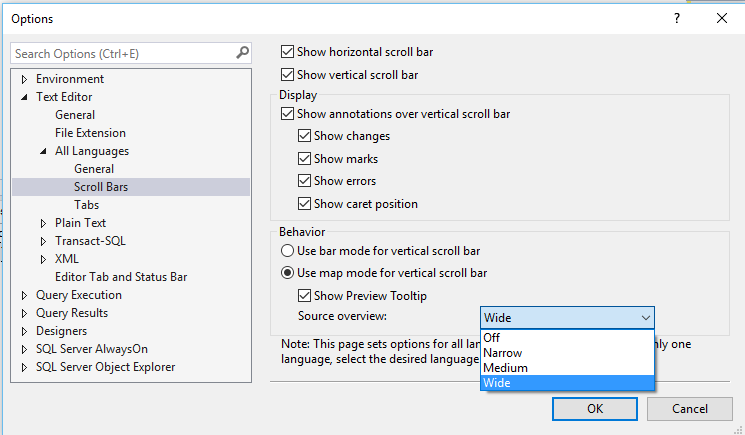Image resolution: width=745 pixels, height=435 pixels.
Task: Toggle the Show Preview Tooltip checkbox
Action: pos(305,295)
